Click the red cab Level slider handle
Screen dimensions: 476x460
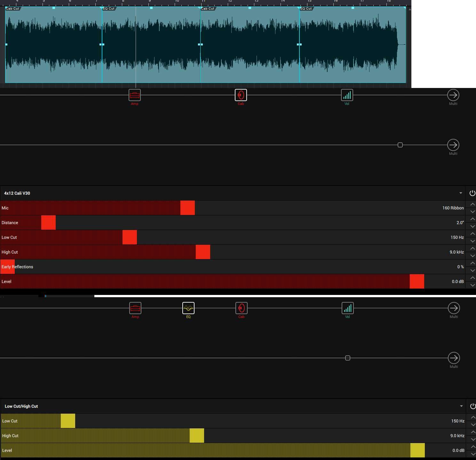(417, 282)
